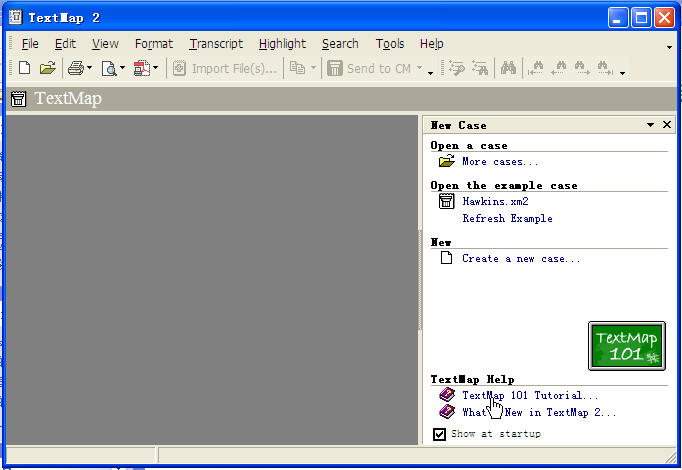Screen dimensions: 682x470
Task: Click the help book icon beside What's New
Action: pyautogui.click(x=447, y=411)
